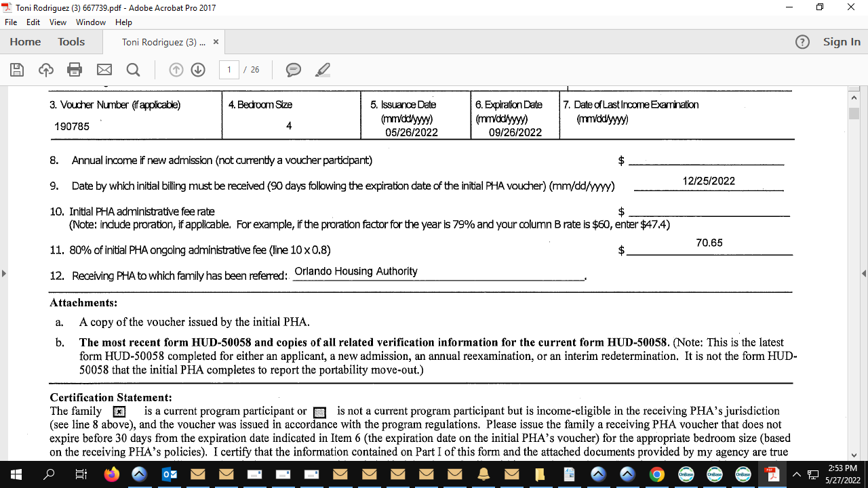Screen dimensions: 868x488
Task: Close the Toni Rodriguez document tab
Action: coord(216,42)
